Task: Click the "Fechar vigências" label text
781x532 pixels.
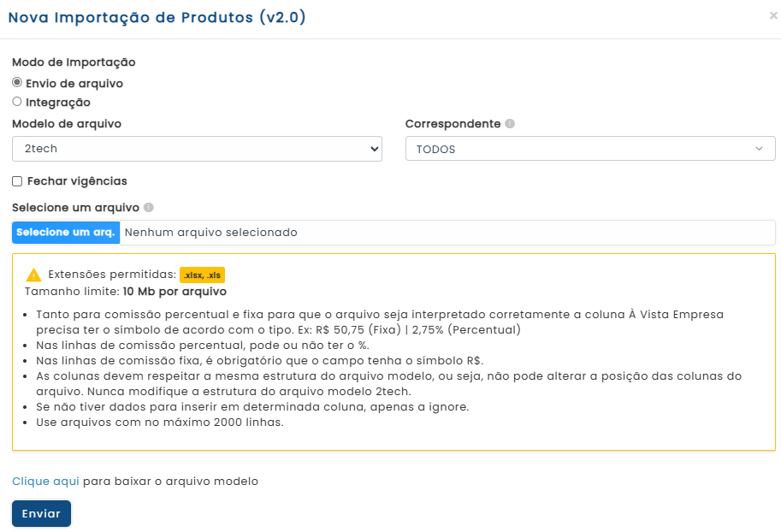Action: (77, 181)
